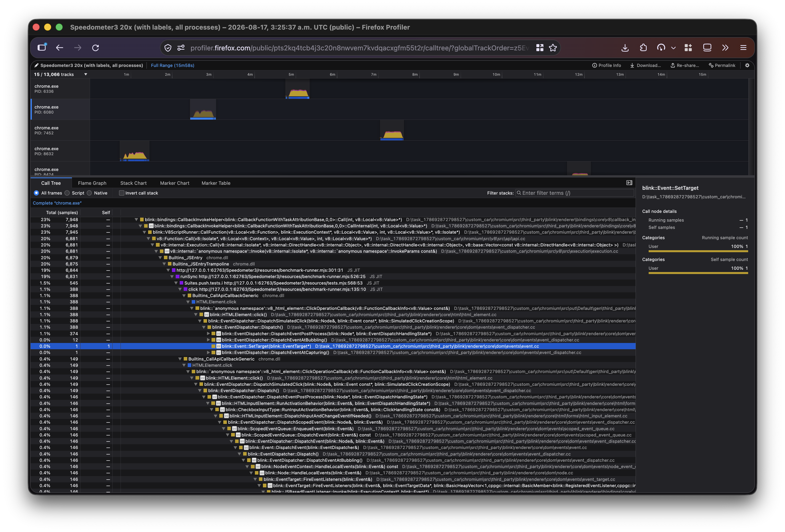Click the address bar URL
Image resolution: width=785 pixels, height=532 pixels.
[x=359, y=48]
